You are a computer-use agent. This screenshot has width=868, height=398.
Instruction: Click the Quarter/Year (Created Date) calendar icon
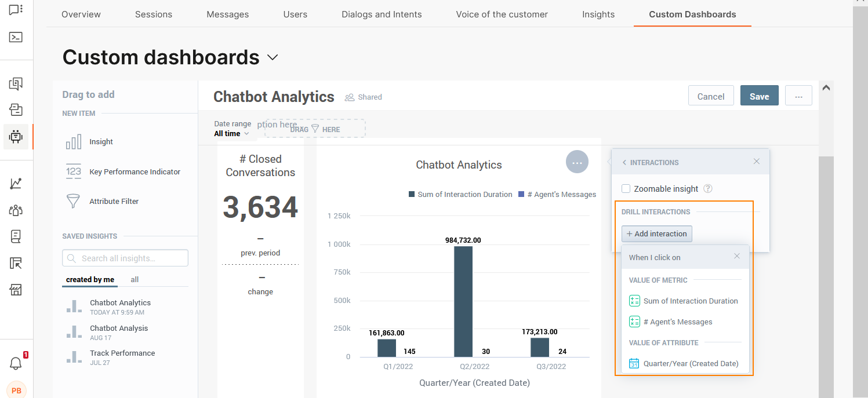pyautogui.click(x=634, y=363)
